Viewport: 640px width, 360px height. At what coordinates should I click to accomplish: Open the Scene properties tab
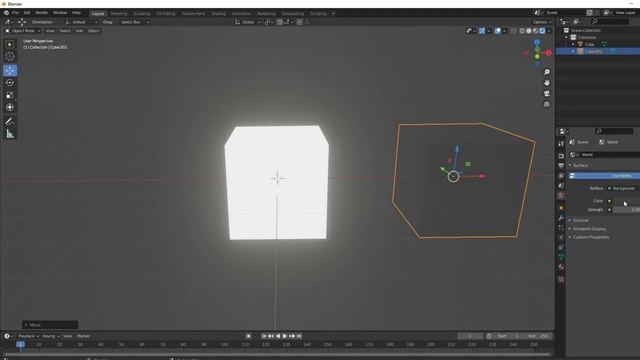click(561, 186)
